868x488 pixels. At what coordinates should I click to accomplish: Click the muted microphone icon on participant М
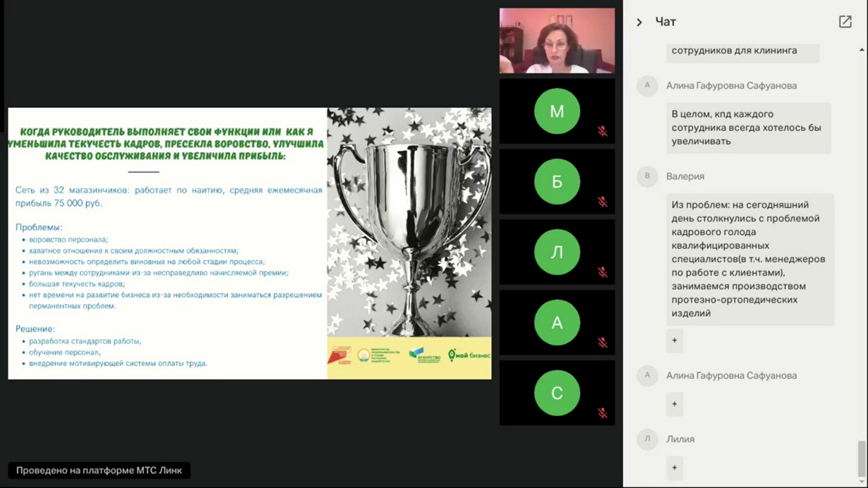(603, 131)
